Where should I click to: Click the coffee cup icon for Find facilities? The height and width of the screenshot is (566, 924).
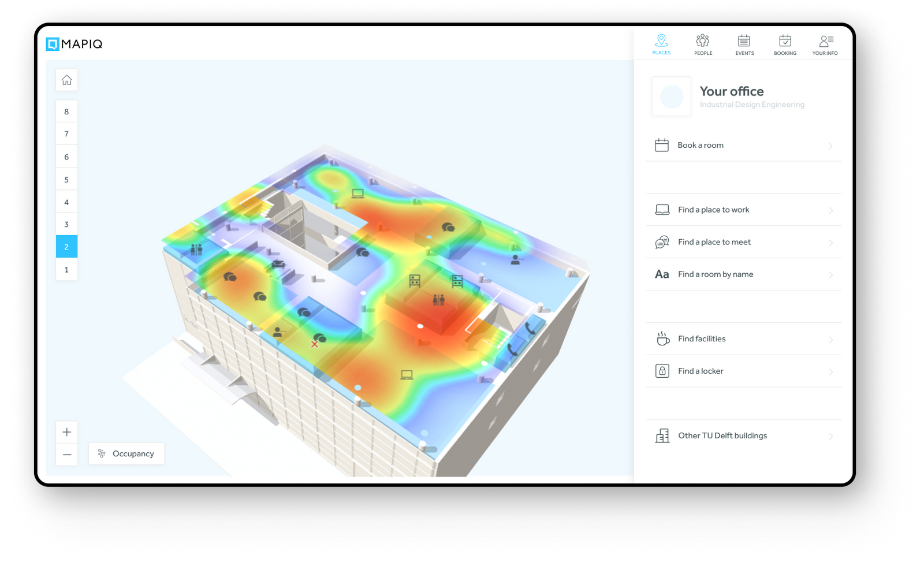point(662,338)
